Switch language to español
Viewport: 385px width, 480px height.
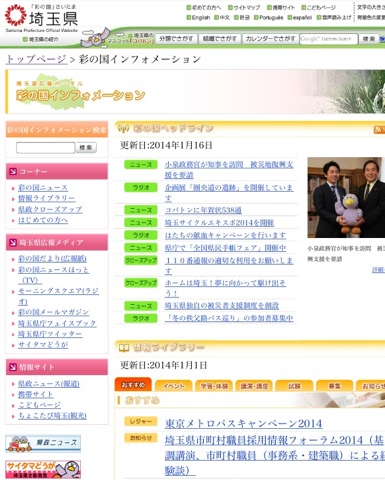pos(302,17)
